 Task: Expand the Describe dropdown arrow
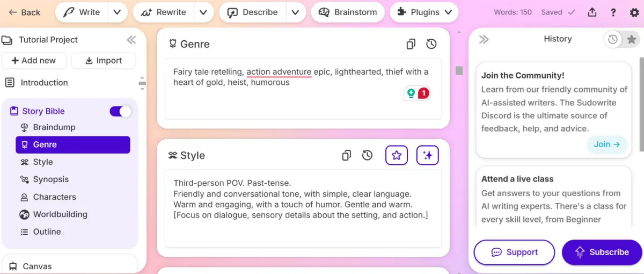coord(296,12)
